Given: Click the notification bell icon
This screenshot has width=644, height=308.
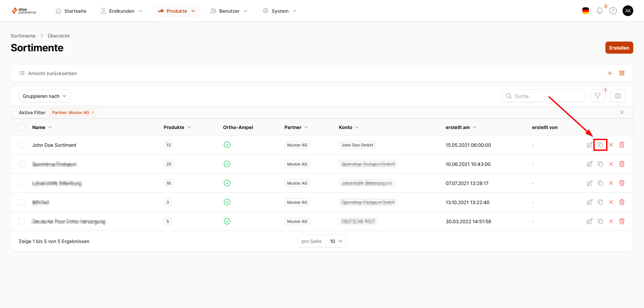Looking at the screenshot, I should coord(599,11).
